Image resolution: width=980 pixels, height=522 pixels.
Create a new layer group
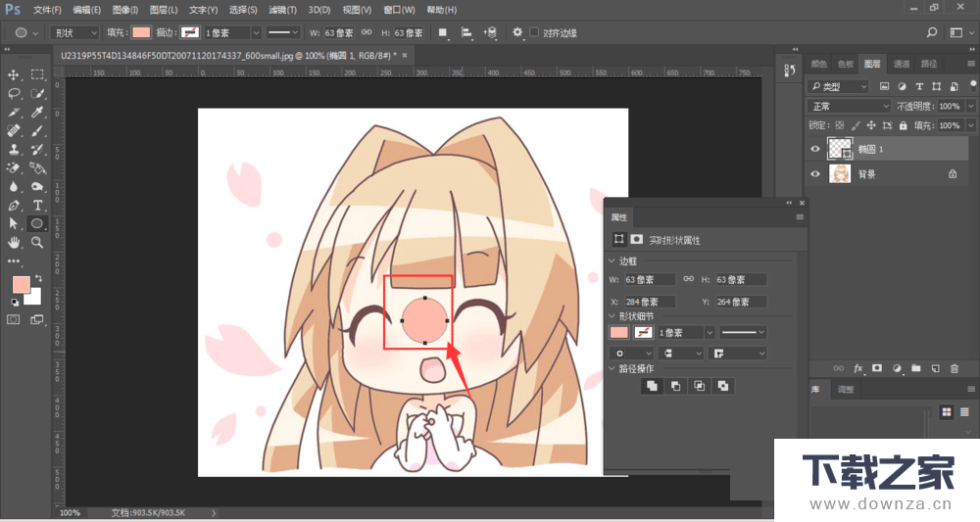click(916, 368)
